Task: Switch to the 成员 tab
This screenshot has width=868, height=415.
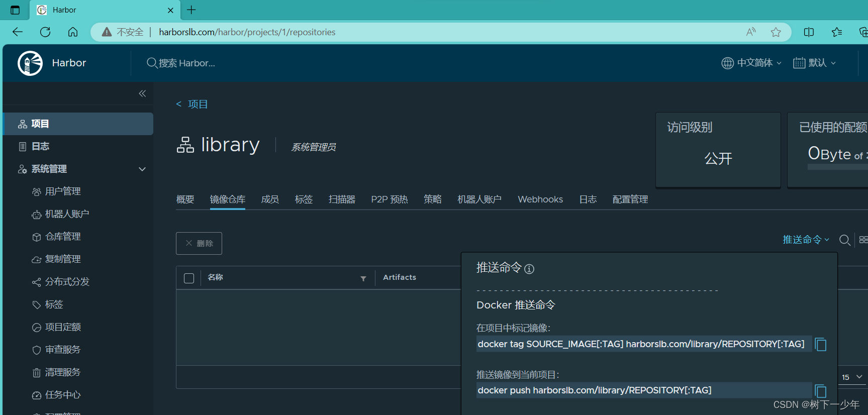Action: coord(270,199)
